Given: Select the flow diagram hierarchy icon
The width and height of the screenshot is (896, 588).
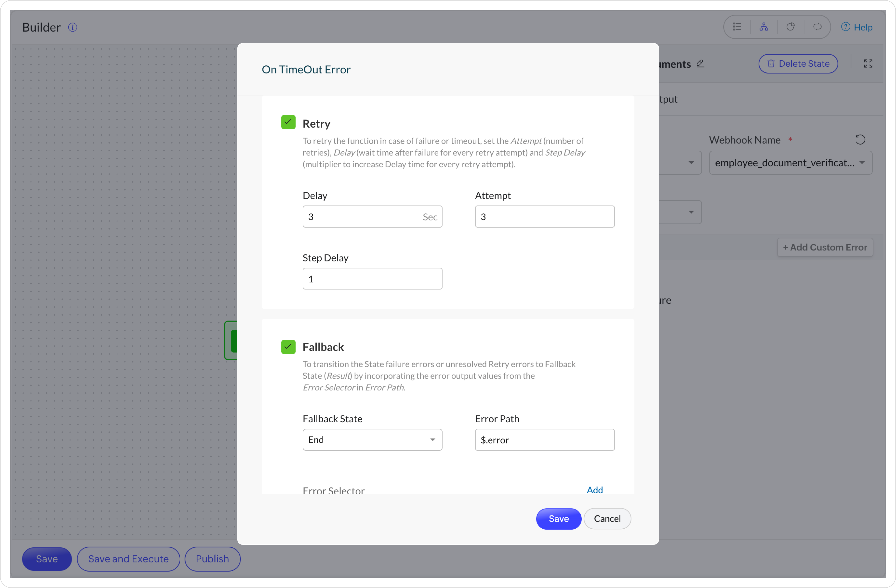Looking at the screenshot, I should 764,27.
